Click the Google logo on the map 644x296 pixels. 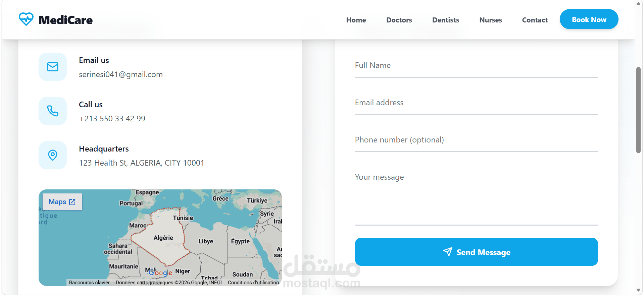tap(160, 273)
